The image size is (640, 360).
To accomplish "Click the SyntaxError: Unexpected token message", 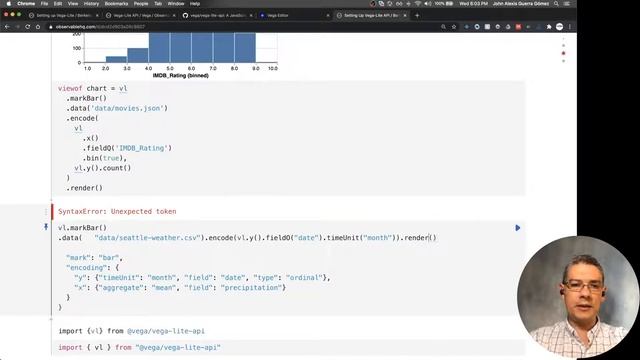I will click(117, 211).
